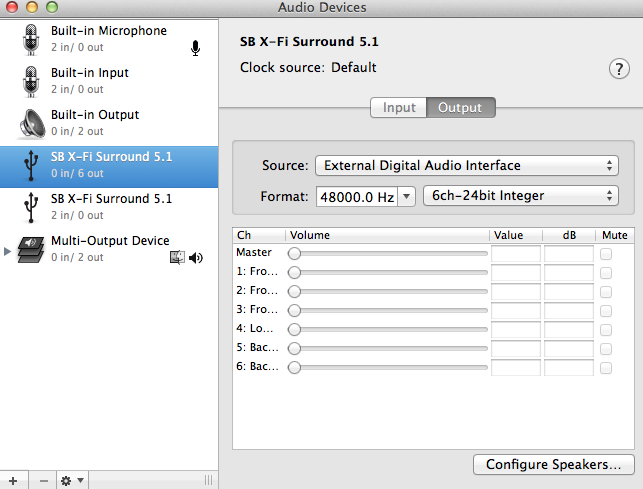Remove device with the minus button
Viewport: 643px width, 489px height.
(x=43, y=480)
